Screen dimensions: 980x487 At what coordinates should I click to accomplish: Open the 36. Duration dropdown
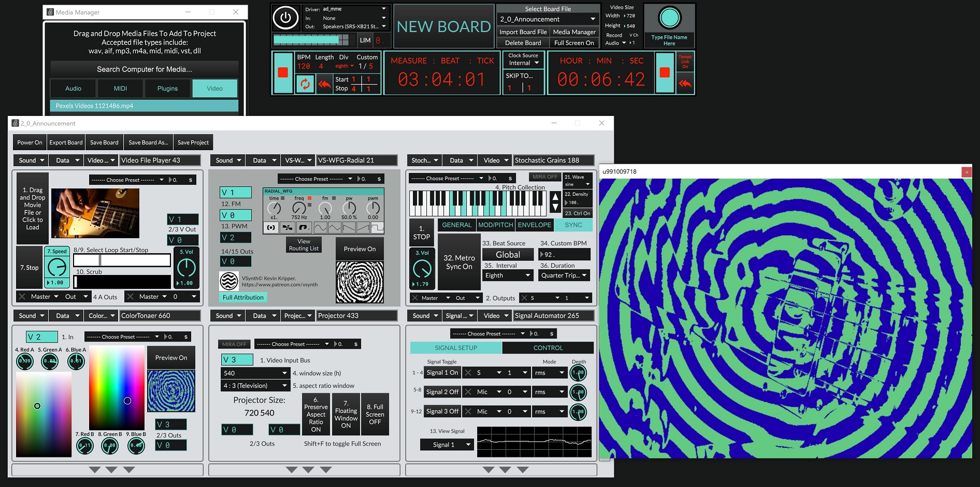click(564, 275)
